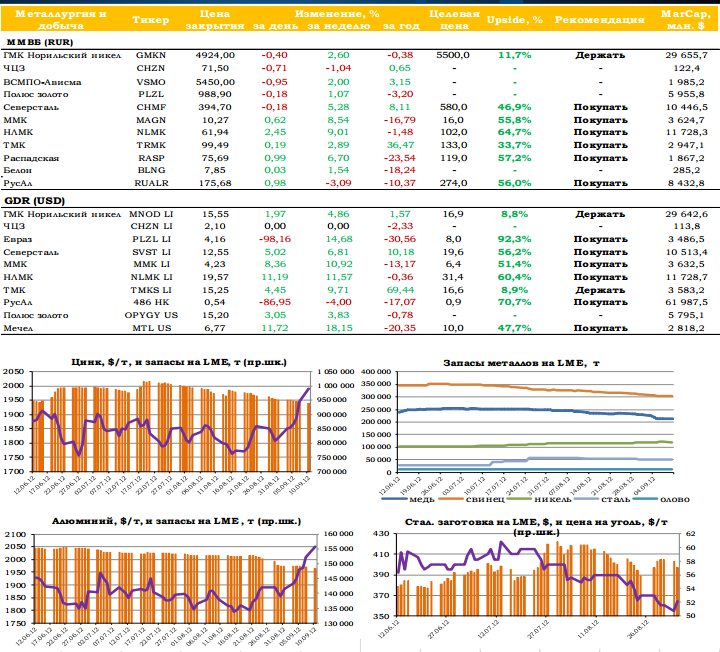Screen dimensions: 720x652
Task: Select the '1 050 000' zinc axis label
Action: point(336,371)
